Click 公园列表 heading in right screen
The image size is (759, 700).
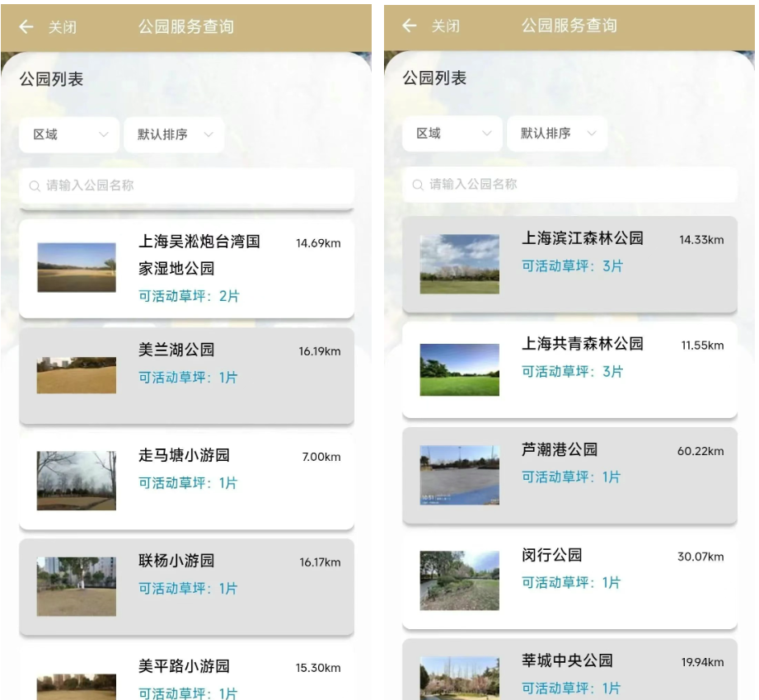coord(434,78)
